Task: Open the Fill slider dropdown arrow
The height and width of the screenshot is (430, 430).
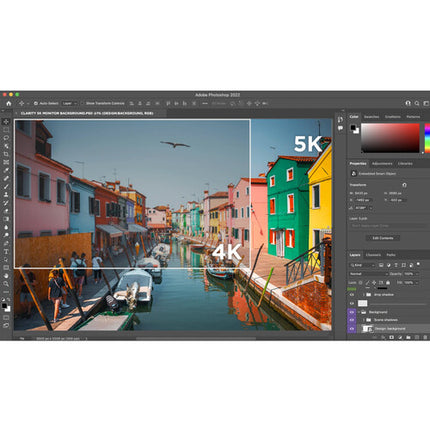Action: (x=417, y=283)
